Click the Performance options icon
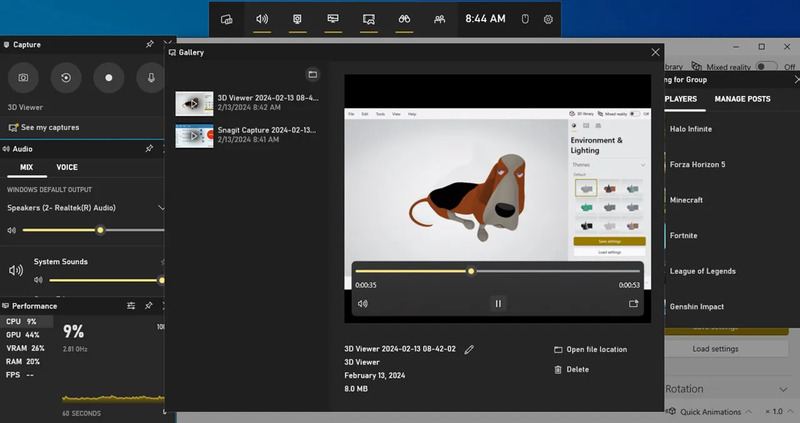The height and width of the screenshot is (423, 800). click(131, 306)
